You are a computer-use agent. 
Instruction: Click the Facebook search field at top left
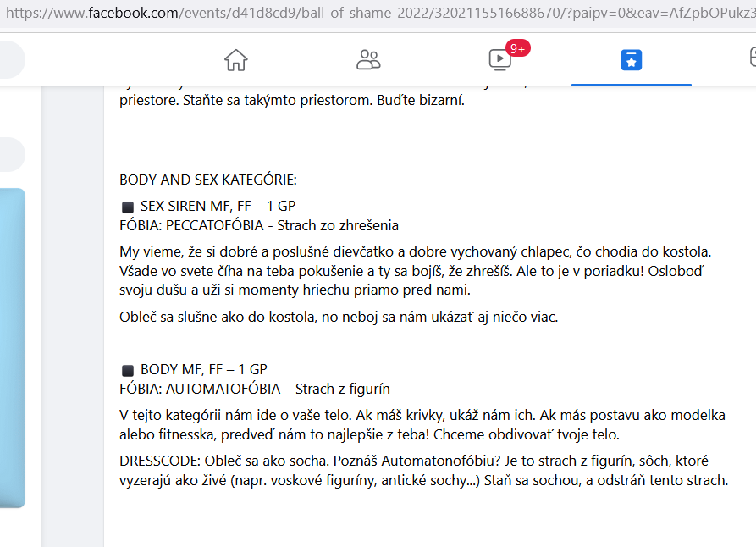pos(11,60)
